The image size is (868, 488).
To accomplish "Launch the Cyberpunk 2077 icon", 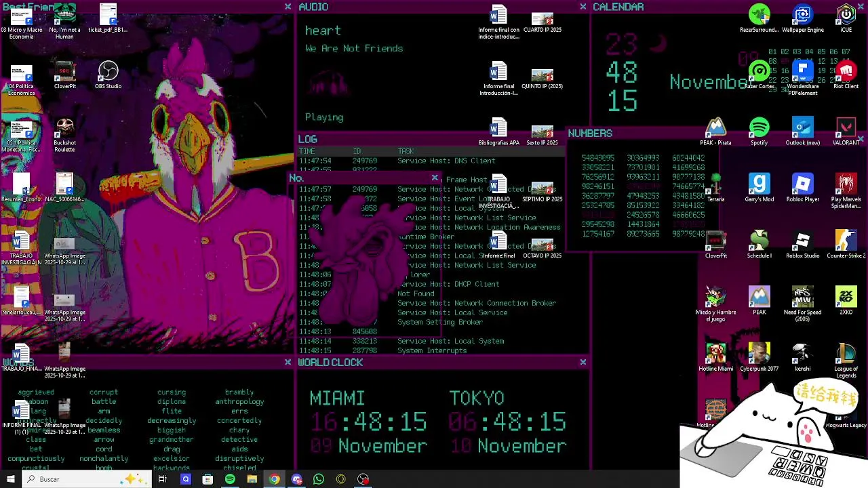I will (x=759, y=357).
